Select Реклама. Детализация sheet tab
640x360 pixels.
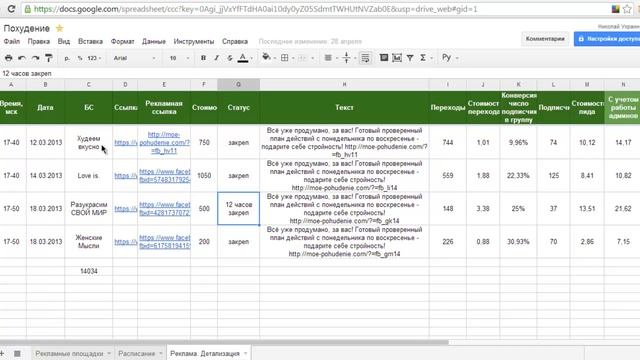coord(205,353)
